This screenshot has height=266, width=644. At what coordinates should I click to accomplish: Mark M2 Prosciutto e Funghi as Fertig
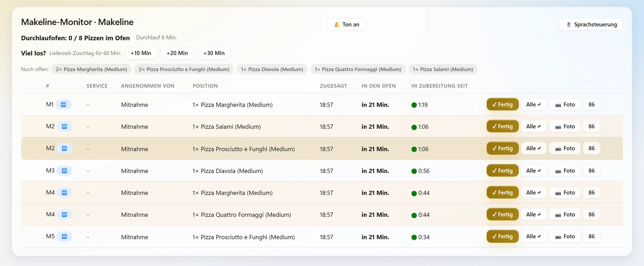[x=502, y=148]
